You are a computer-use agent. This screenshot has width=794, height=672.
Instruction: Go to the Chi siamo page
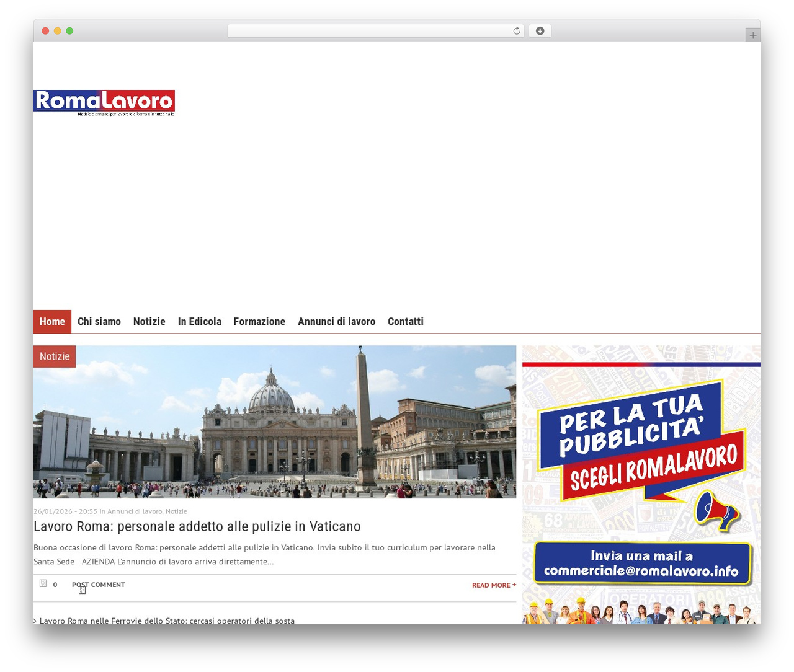click(x=99, y=322)
